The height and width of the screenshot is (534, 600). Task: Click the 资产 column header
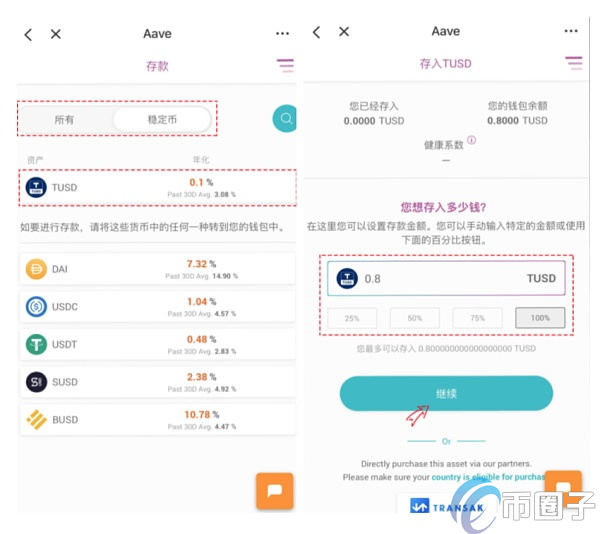click(x=35, y=160)
